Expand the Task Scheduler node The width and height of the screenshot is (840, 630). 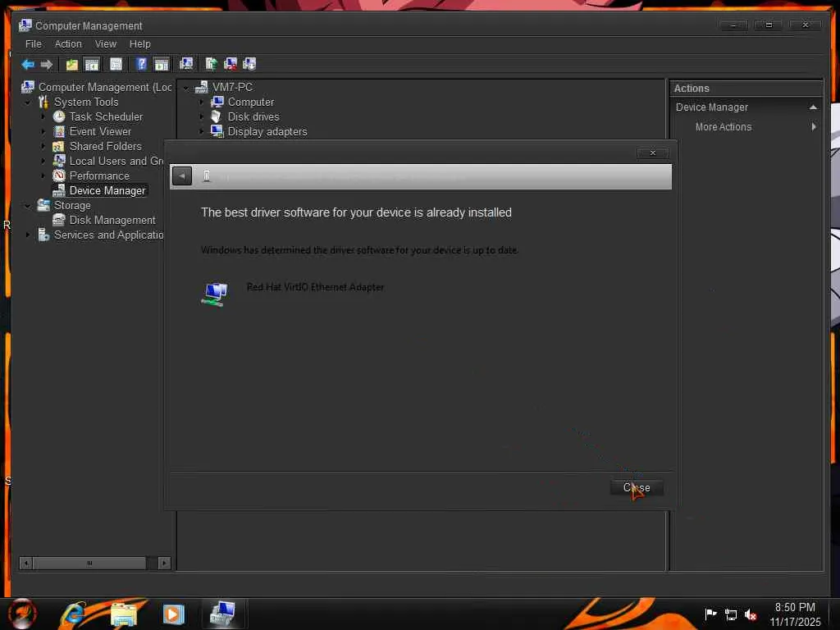(43, 116)
